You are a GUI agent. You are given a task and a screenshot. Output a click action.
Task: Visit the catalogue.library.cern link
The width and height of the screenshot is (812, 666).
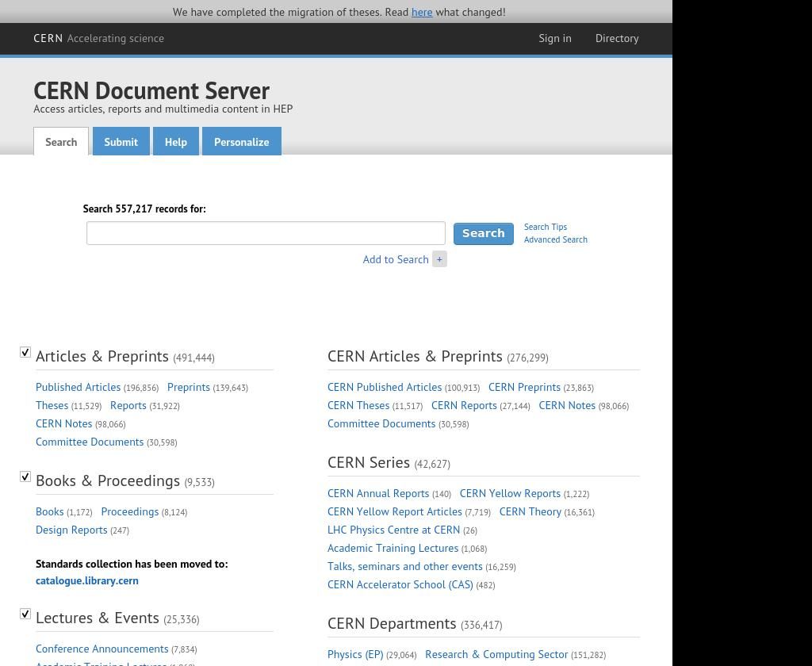pos(87,580)
